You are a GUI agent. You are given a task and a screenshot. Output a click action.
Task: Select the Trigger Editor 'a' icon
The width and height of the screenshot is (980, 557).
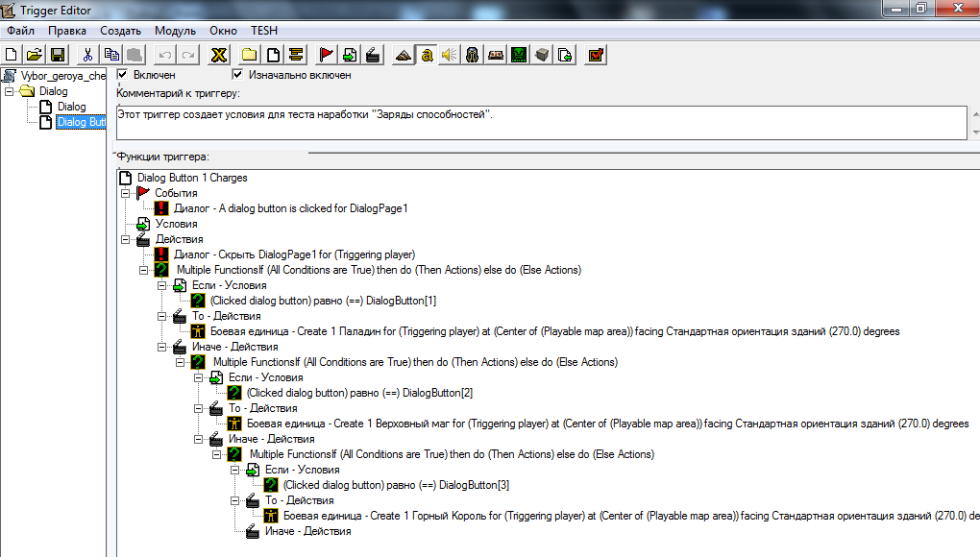tap(427, 55)
